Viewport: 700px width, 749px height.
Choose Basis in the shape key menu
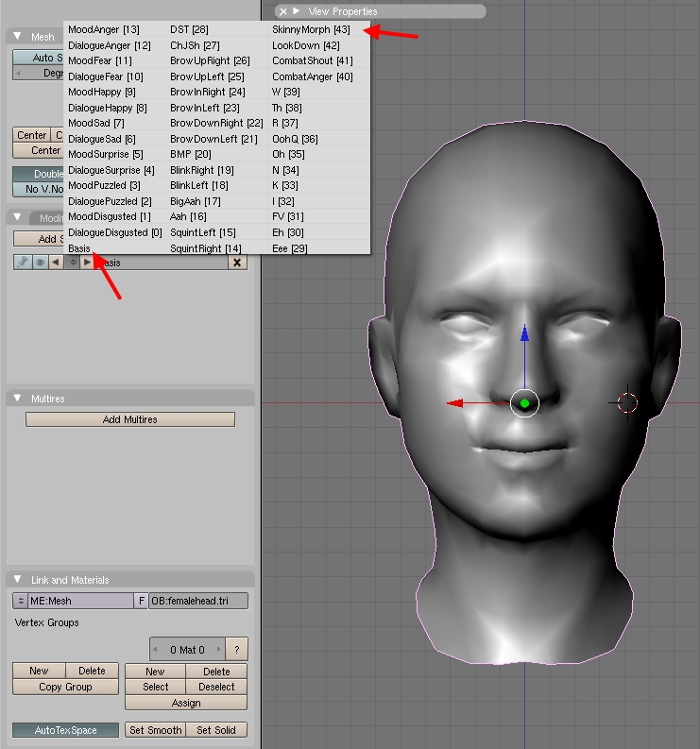tap(79, 248)
